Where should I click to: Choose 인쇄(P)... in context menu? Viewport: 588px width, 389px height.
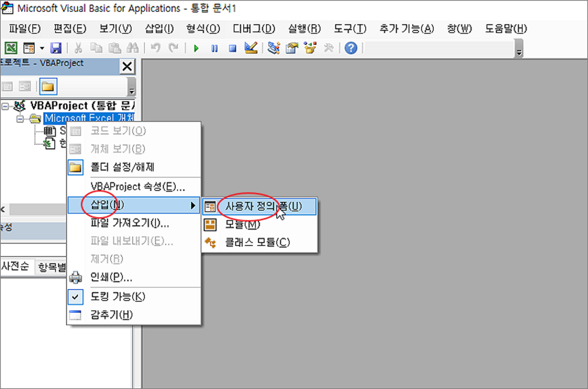point(134,277)
